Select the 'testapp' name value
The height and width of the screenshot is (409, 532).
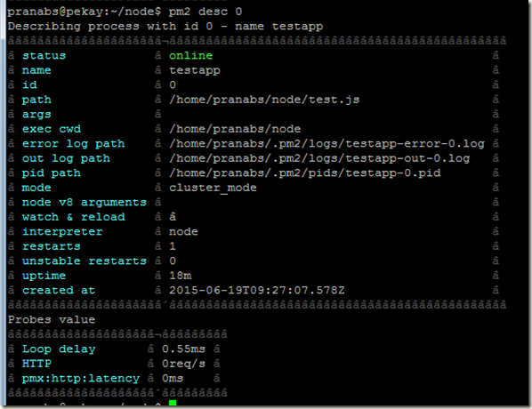pos(195,70)
